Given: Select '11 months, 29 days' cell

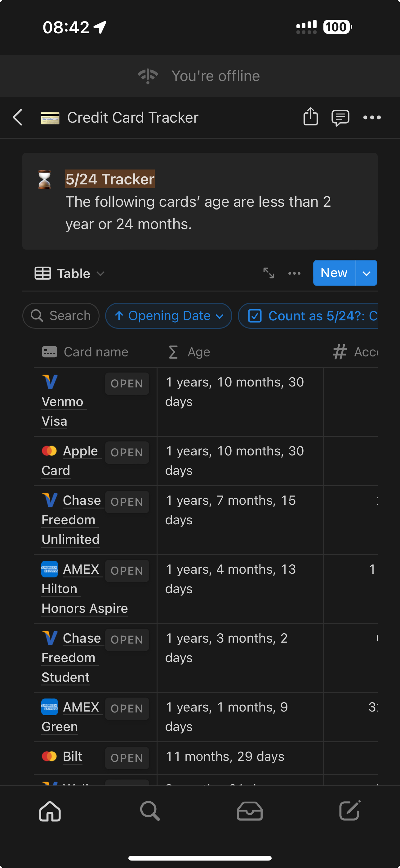Looking at the screenshot, I should pyautogui.click(x=240, y=758).
